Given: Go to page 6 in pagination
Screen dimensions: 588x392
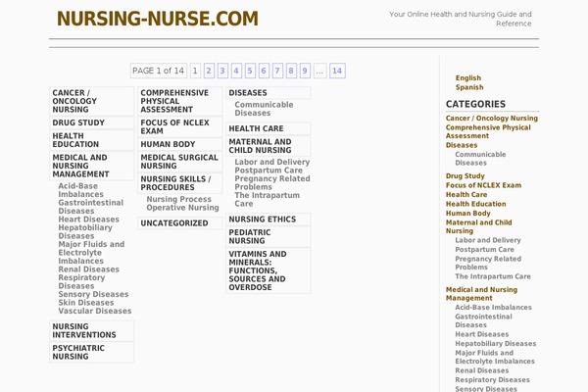Looking at the screenshot, I should (x=264, y=71).
